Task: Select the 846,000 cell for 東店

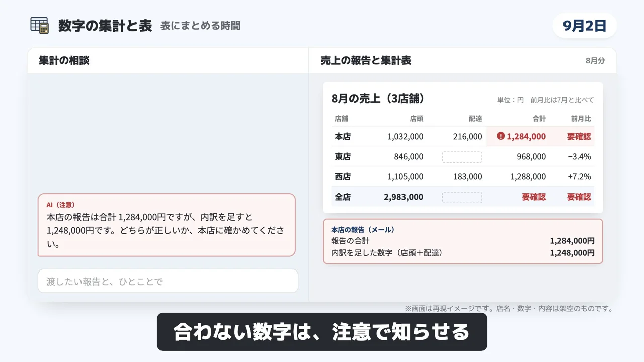Action: click(409, 156)
